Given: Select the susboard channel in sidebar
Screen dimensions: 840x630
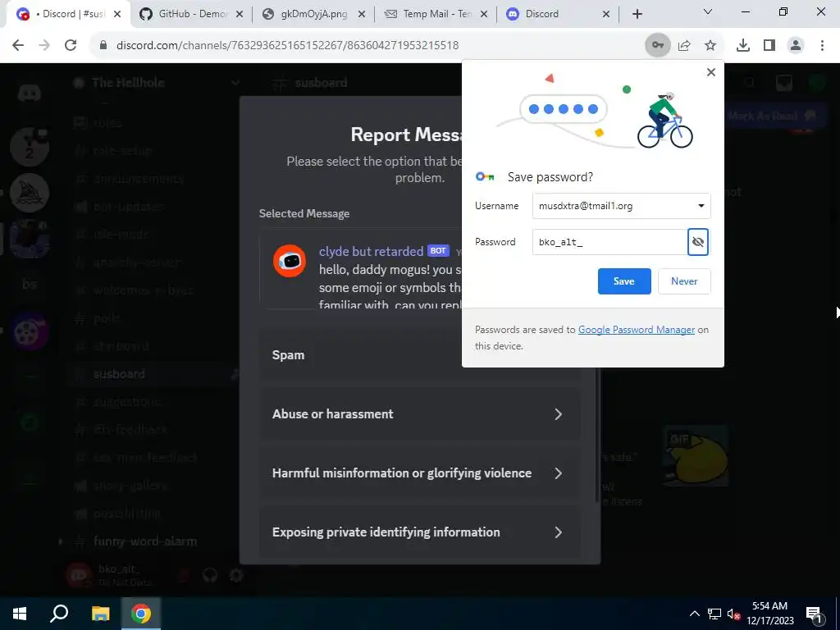Looking at the screenshot, I should [152, 374].
